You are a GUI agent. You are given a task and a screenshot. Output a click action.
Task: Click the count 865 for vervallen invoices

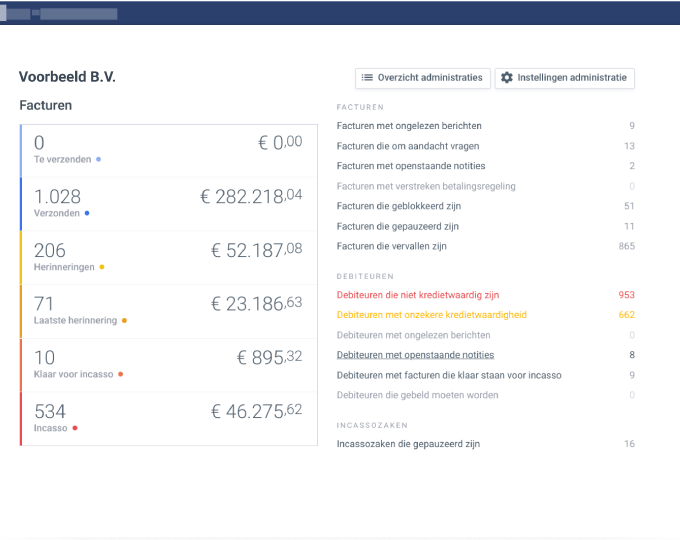pos(627,246)
